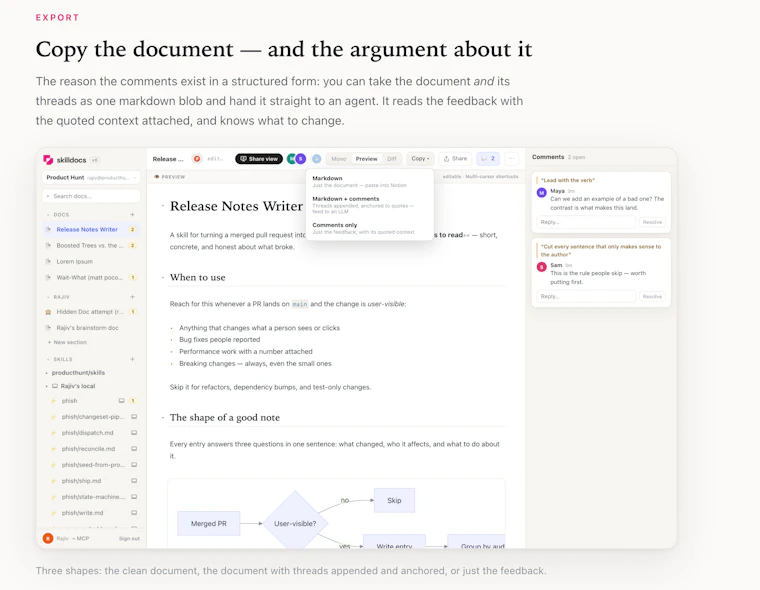
Task: Click Sign out
Action: click(129, 539)
